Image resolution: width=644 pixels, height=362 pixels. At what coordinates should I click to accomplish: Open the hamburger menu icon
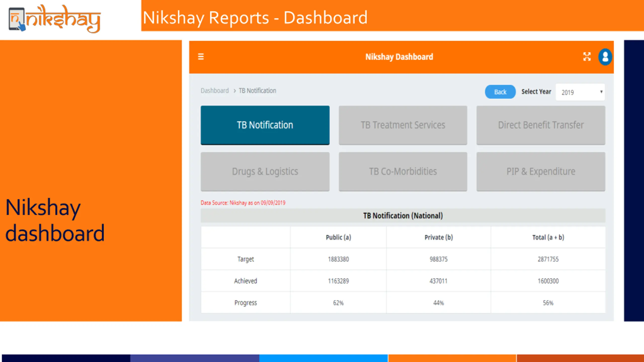[201, 57]
